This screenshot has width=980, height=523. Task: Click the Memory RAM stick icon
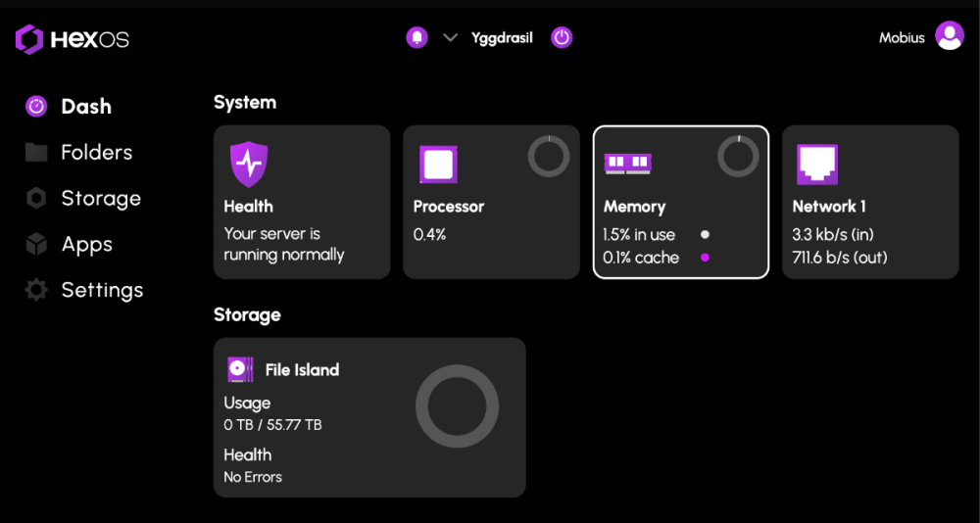click(x=628, y=164)
